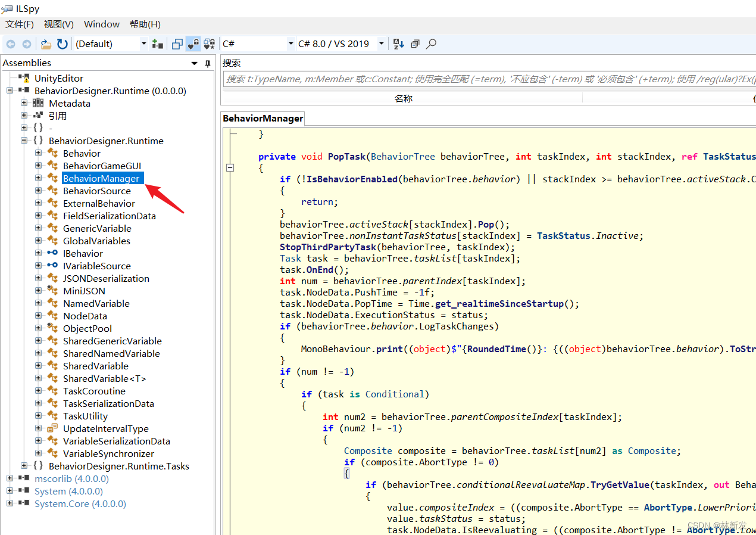Select the NamedVariable class
The width and height of the screenshot is (756, 535).
coord(96,303)
